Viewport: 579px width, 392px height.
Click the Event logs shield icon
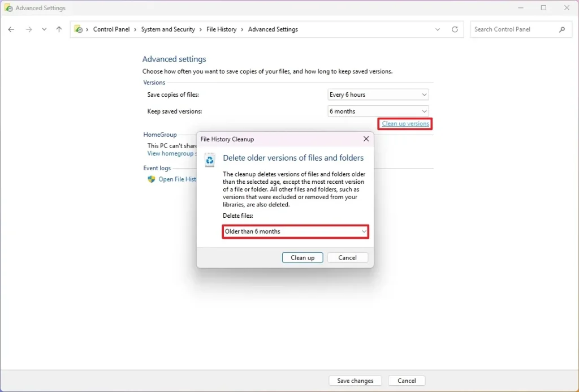[x=151, y=179]
